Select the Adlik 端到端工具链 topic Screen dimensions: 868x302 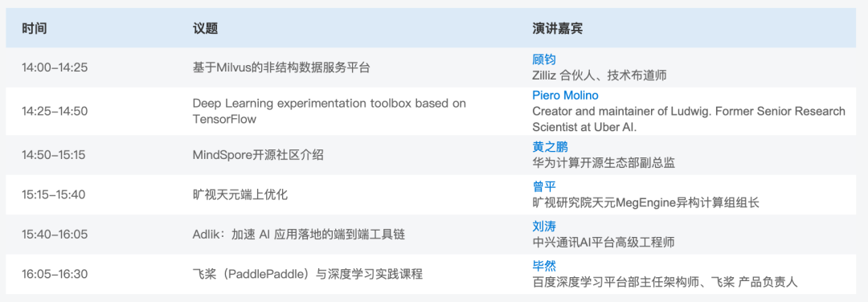point(299,235)
